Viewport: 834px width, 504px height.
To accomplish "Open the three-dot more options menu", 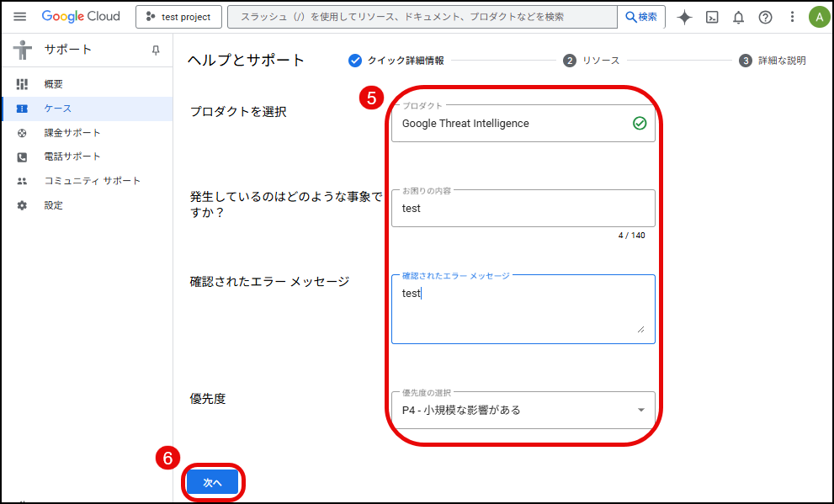I will pos(791,17).
